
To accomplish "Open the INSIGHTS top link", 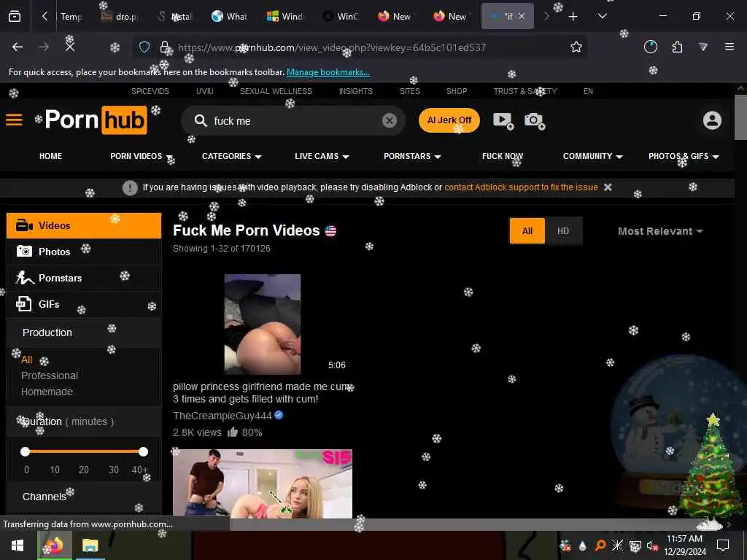I will [356, 91].
